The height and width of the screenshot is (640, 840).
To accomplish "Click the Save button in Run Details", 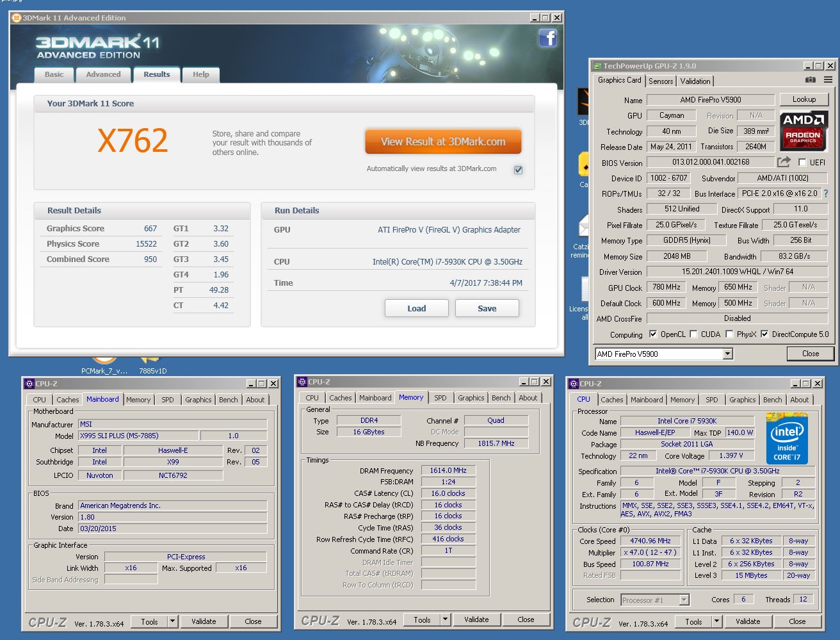I will pos(487,308).
